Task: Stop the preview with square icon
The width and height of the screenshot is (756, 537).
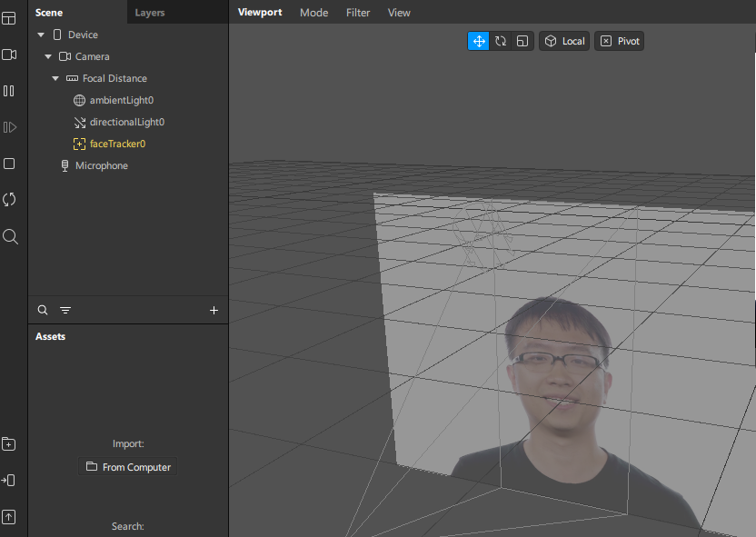Action: 9,164
